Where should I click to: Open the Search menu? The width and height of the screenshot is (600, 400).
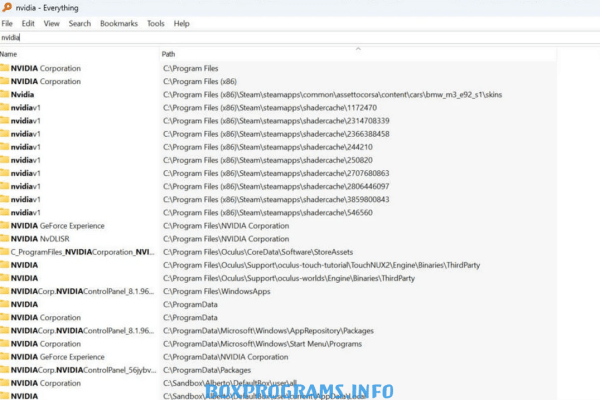pyautogui.click(x=80, y=24)
